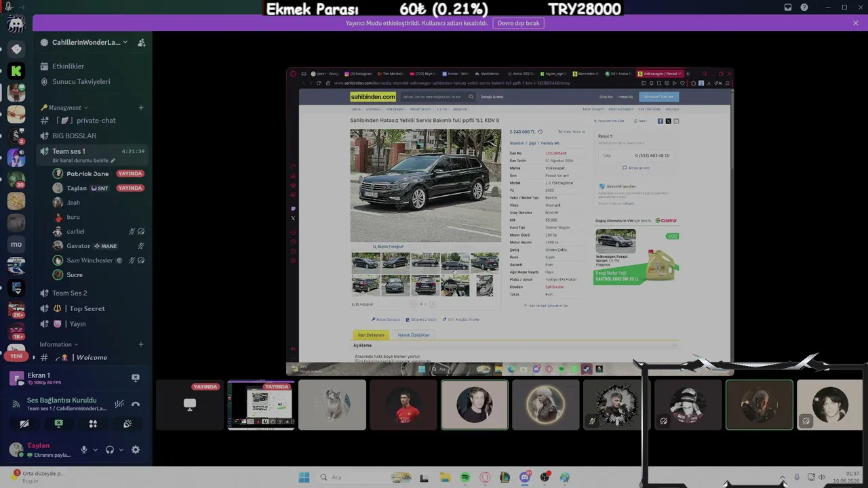
Task: Open Spotify from the taskbar
Action: coord(465,477)
